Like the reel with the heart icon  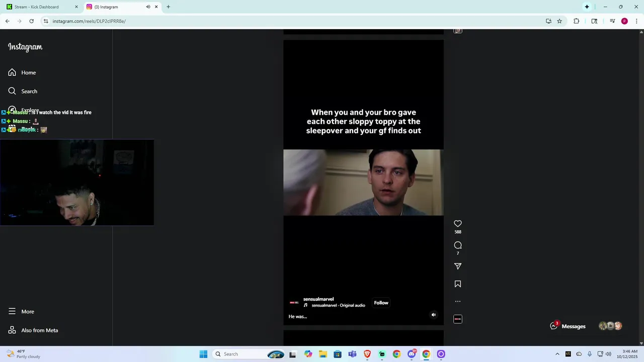click(x=458, y=224)
